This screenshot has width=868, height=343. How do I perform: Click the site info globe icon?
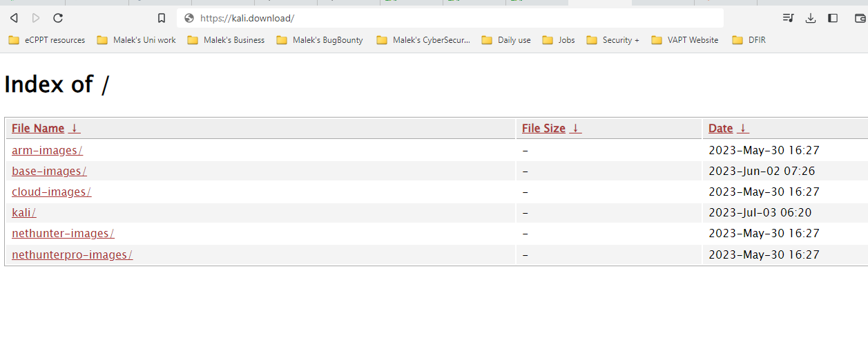pos(189,18)
